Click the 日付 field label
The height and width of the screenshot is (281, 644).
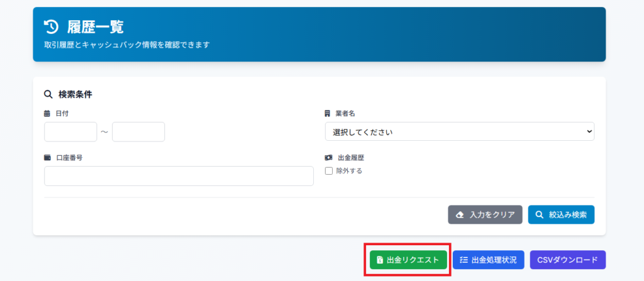click(x=62, y=114)
